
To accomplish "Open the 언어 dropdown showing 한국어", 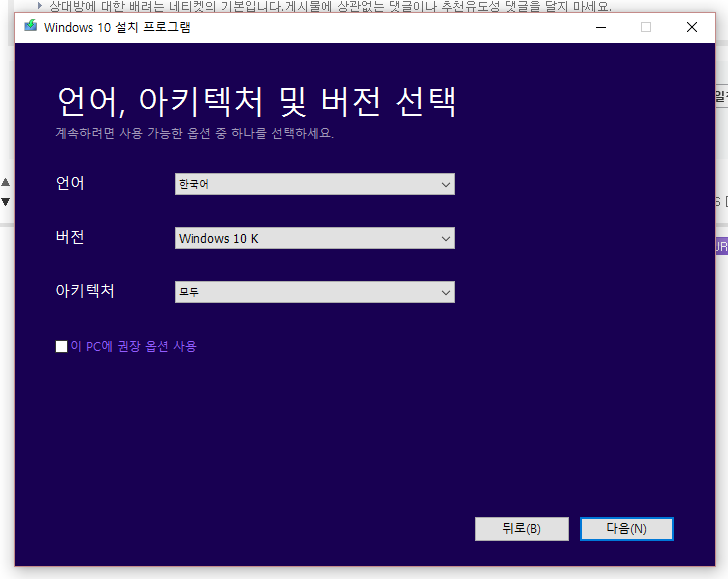I will coord(315,184).
